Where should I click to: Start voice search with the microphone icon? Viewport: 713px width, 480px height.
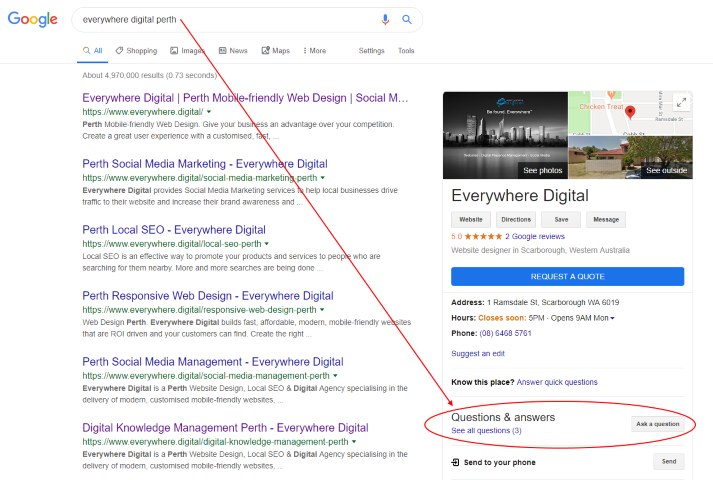[385, 19]
